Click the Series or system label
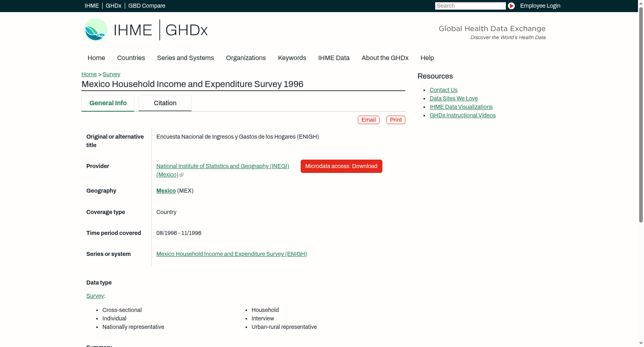The height and width of the screenshot is (347, 644). tap(109, 254)
